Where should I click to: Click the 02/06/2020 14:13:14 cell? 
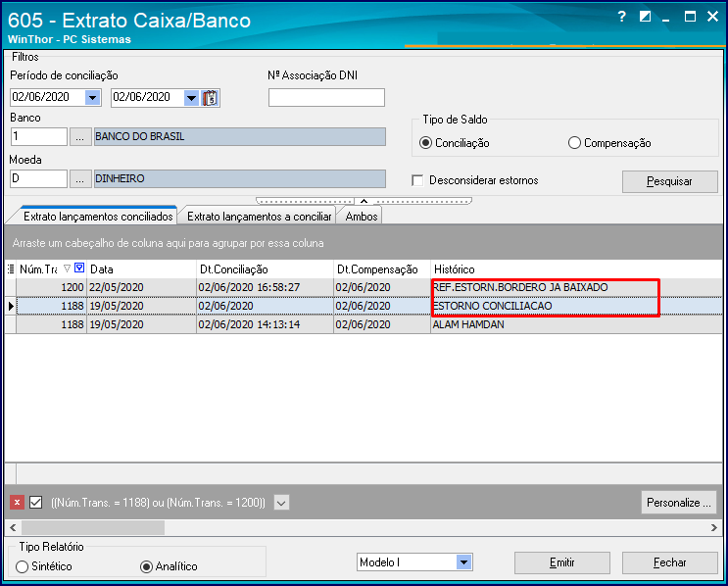tap(265, 324)
